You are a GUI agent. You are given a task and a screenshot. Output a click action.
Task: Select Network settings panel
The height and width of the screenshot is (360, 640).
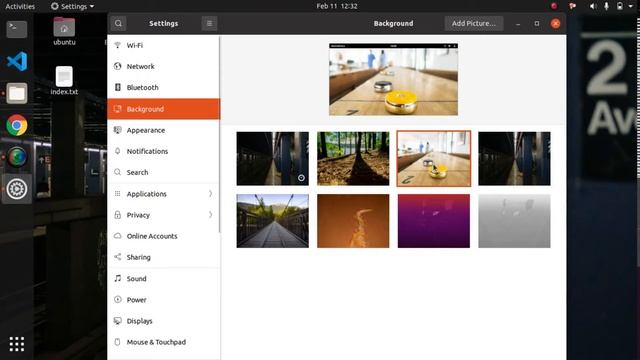click(x=164, y=66)
